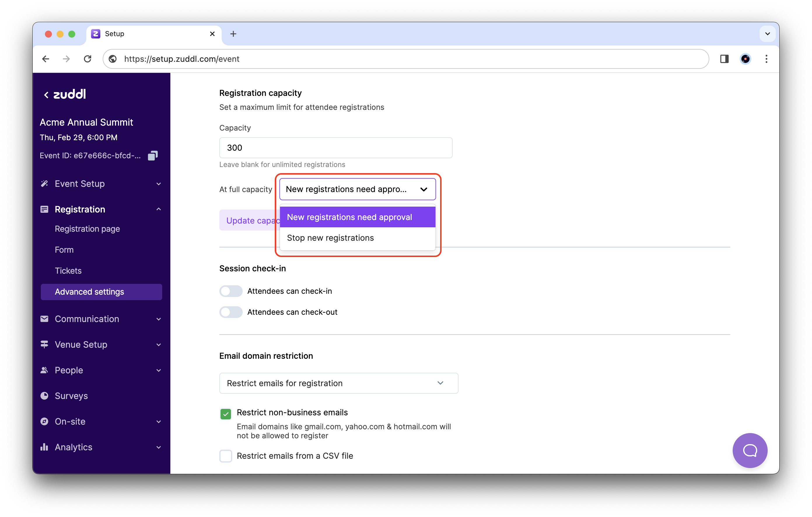Select Stop new registrations option

coord(330,238)
